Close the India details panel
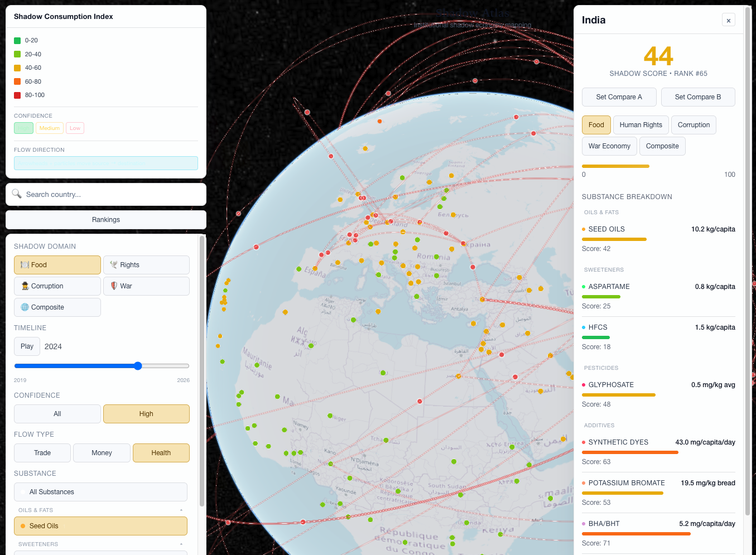The width and height of the screenshot is (756, 555). click(x=728, y=20)
